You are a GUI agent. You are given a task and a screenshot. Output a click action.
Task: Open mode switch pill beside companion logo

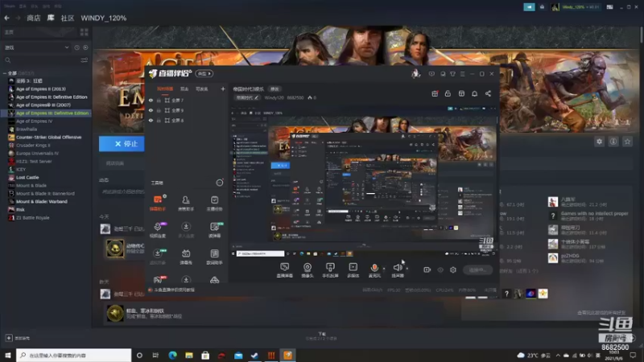pyautogui.click(x=204, y=73)
